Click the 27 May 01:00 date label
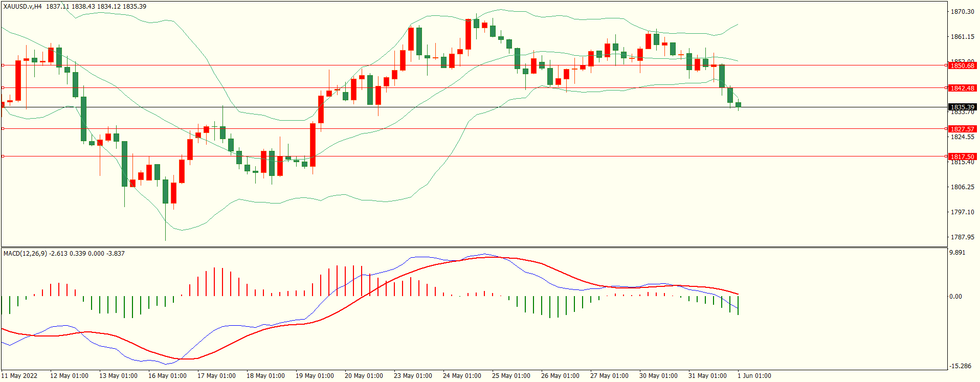This screenshot has height=382, width=980. click(x=609, y=376)
